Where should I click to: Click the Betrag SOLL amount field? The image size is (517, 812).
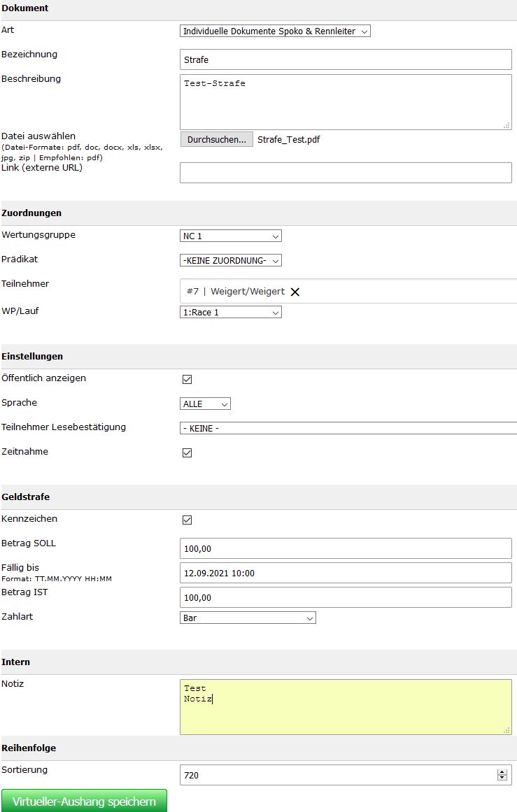coord(346,548)
